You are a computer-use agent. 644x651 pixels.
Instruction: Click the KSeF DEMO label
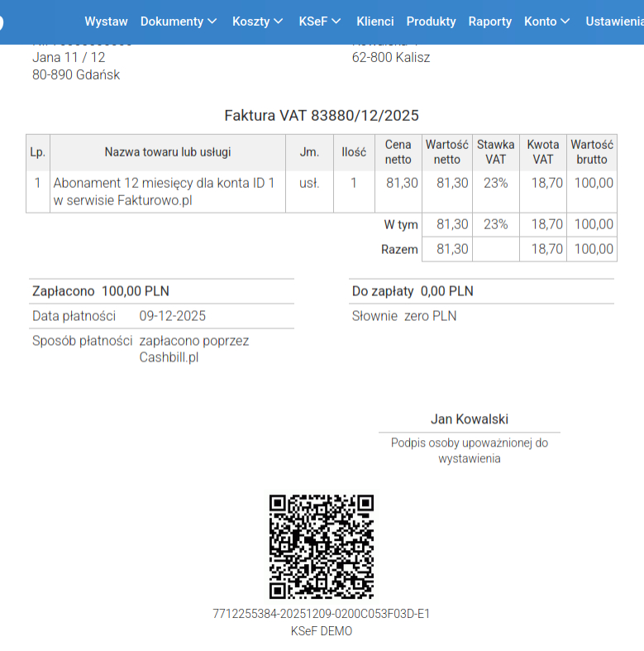(x=322, y=631)
